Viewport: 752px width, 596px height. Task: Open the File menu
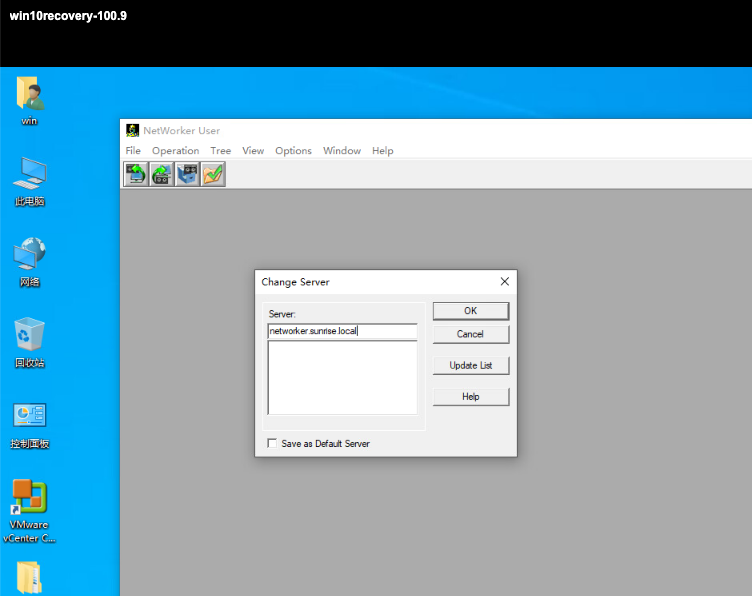[133, 151]
